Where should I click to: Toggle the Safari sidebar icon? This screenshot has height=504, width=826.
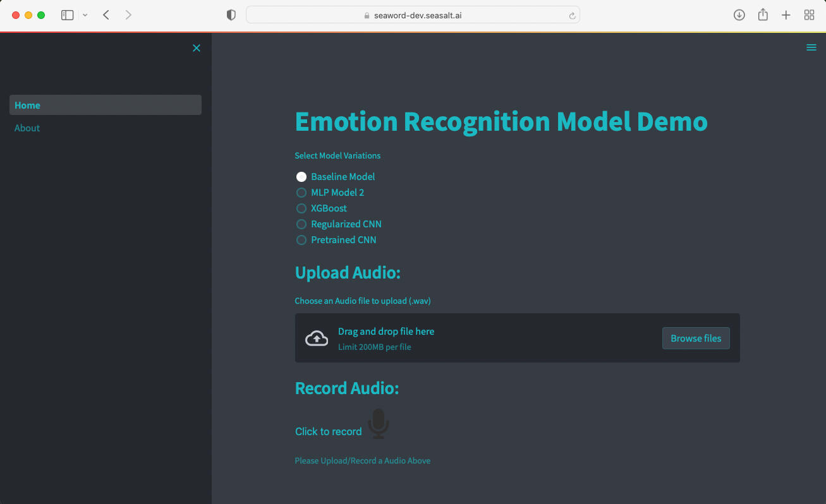coord(67,15)
